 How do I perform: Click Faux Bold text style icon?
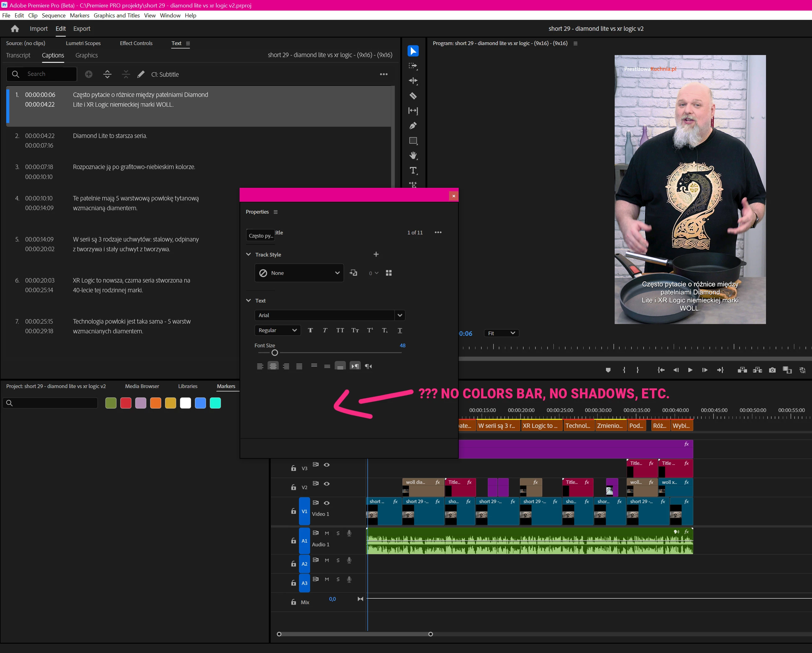click(310, 331)
